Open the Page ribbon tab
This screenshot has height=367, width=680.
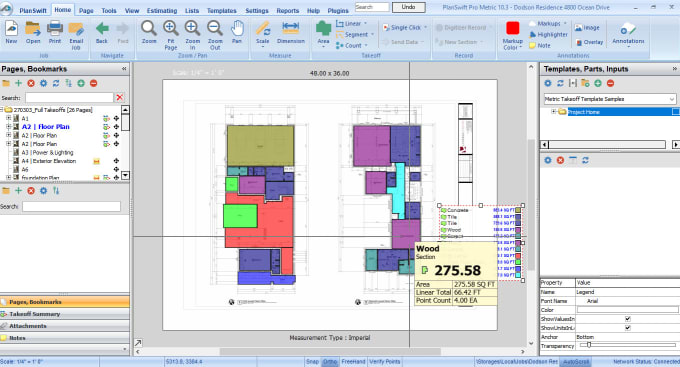click(x=86, y=10)
